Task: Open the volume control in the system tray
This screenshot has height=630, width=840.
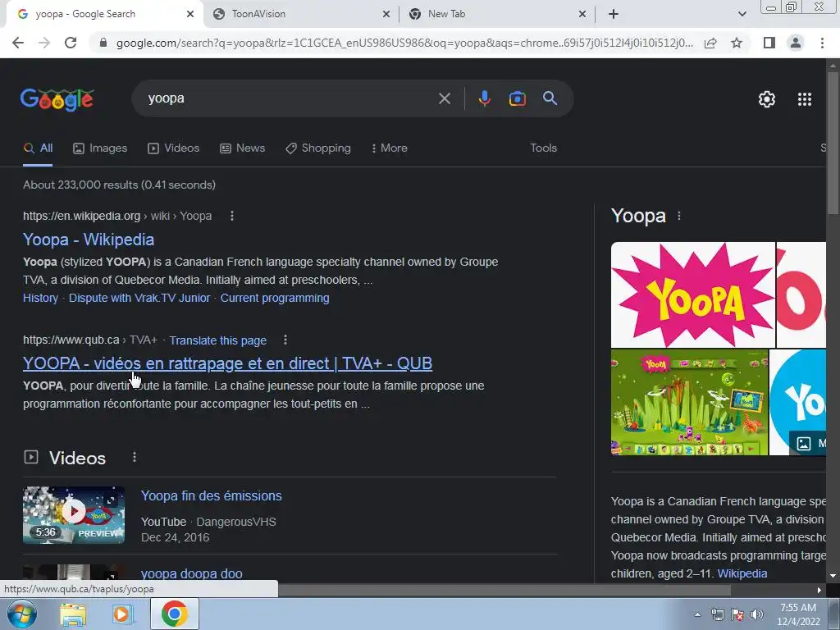Action: pos(757,614)
